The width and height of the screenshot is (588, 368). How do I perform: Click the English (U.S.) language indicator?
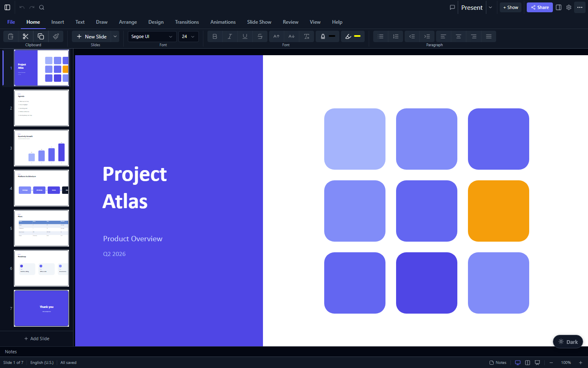(x=42, y=363)
